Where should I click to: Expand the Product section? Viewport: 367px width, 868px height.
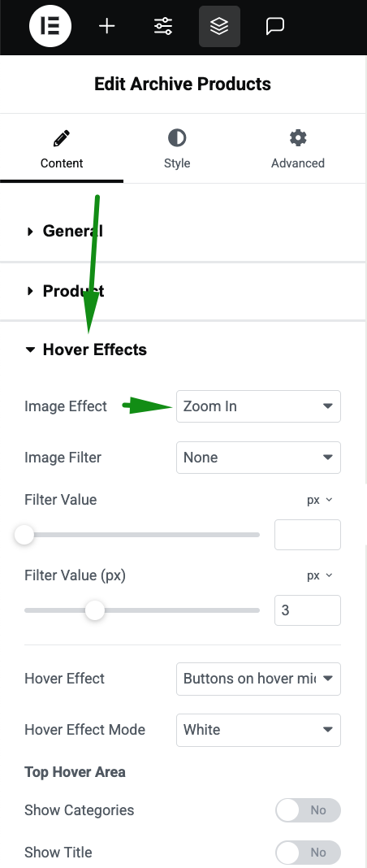[x=183, y=291]
